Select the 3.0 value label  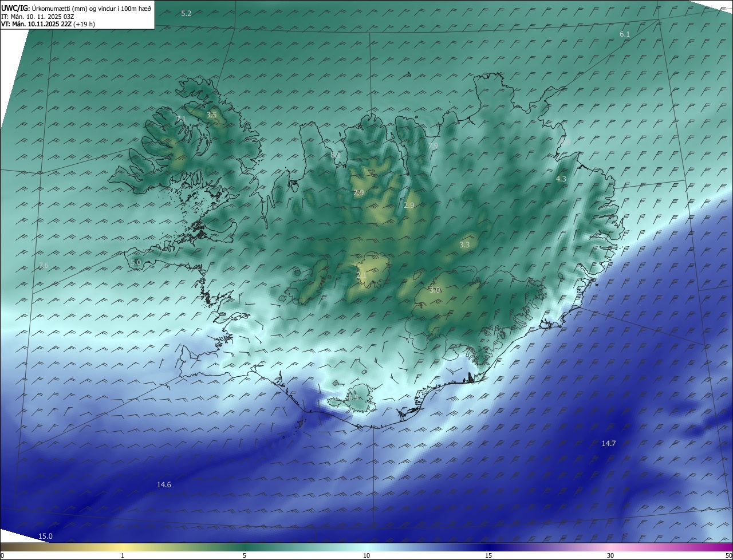click(x=435, y=290)
